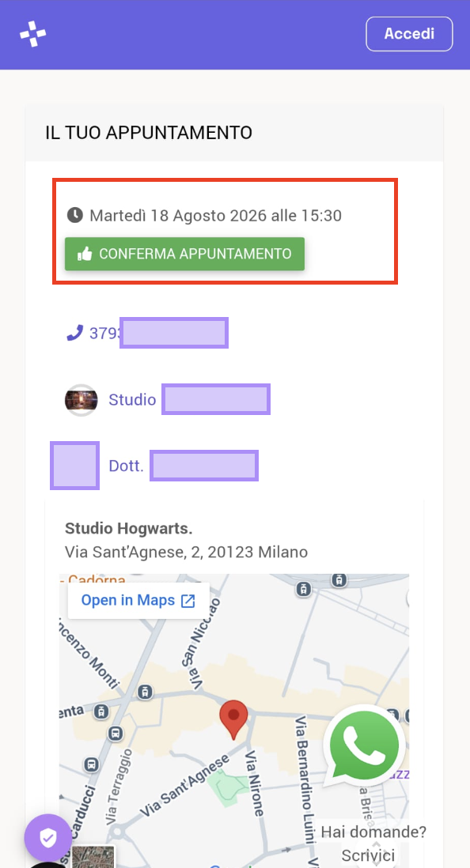The height and width of the screenshot is (868, 470).
Task: Click the studio round avatar image
Action: (x=81, y=400)
